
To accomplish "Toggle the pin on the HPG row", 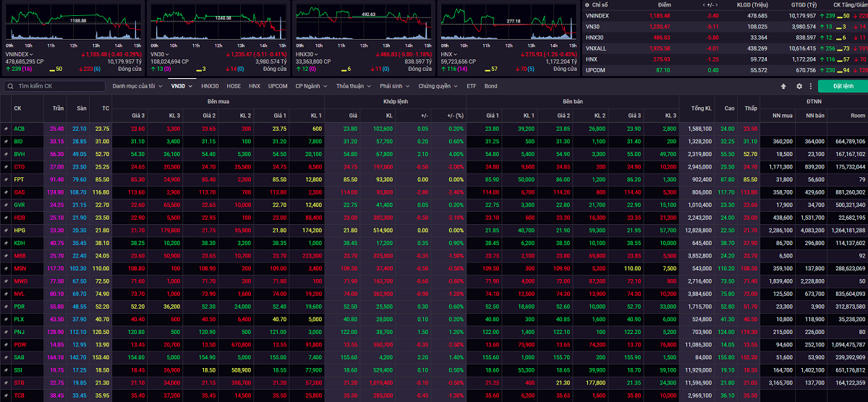I will 6,230.
